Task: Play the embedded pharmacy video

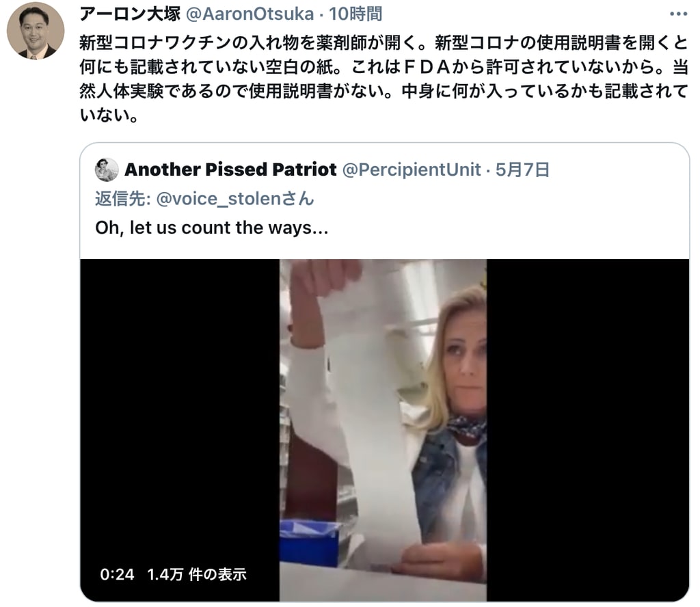Action: 383,430
